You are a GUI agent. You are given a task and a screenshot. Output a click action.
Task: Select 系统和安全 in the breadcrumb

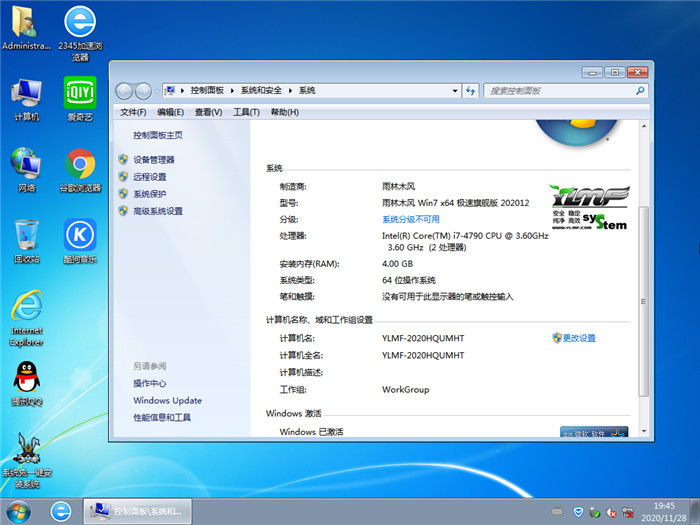click(261, 91)
